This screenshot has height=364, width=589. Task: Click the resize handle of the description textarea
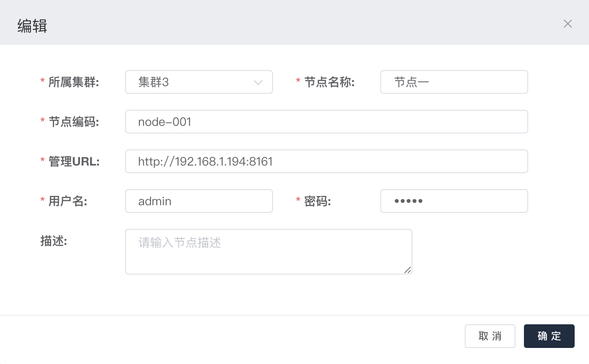point(407,270)
